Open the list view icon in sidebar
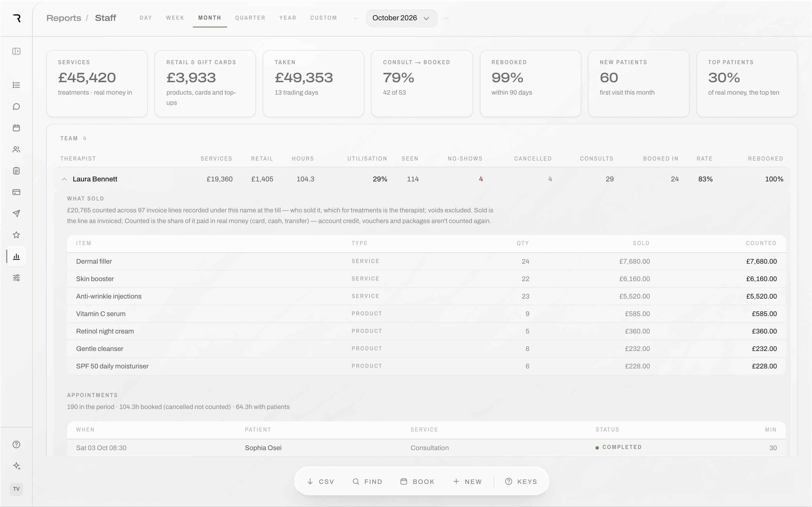The height and width of the screenshot is (507, 812). pyautogui.click(x=16, y=85)
